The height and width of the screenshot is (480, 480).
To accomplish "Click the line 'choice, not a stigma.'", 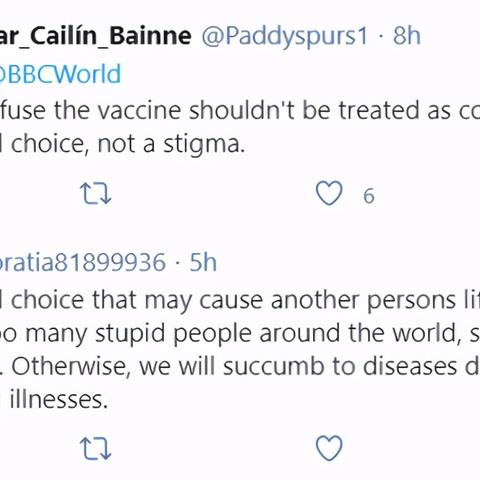I will (128, 145).
